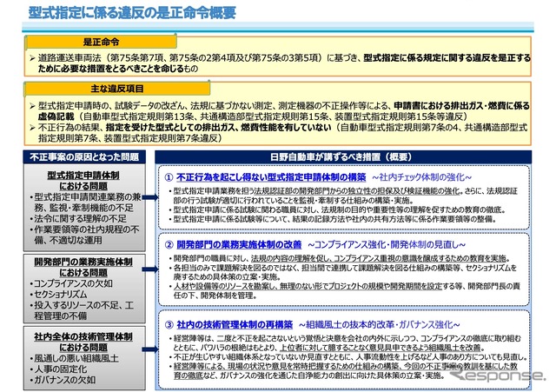Click the bullet 作業要領等の社内規程の不備

pyautogui.click(x=84, y=235)
